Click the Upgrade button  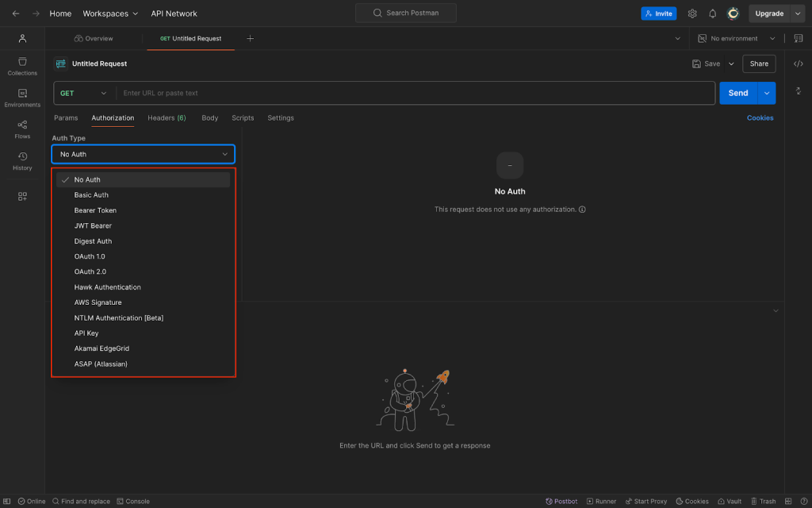[x=769, y=13]
